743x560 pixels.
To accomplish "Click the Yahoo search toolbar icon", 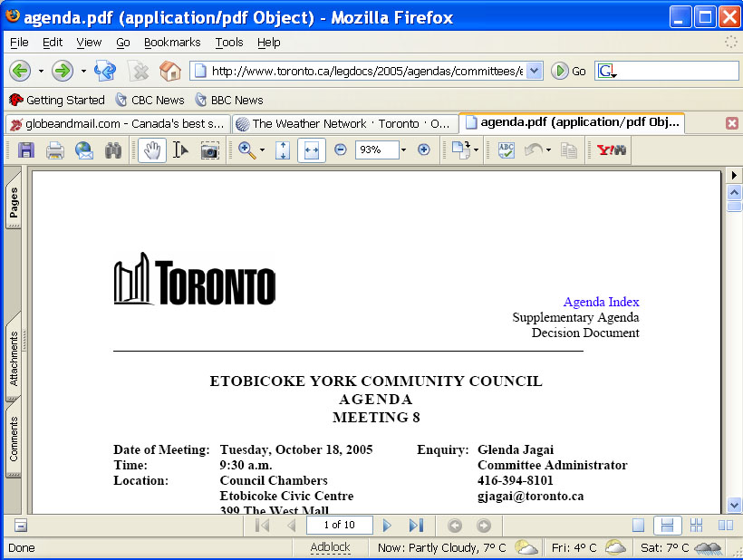I will tap(612, 150).
